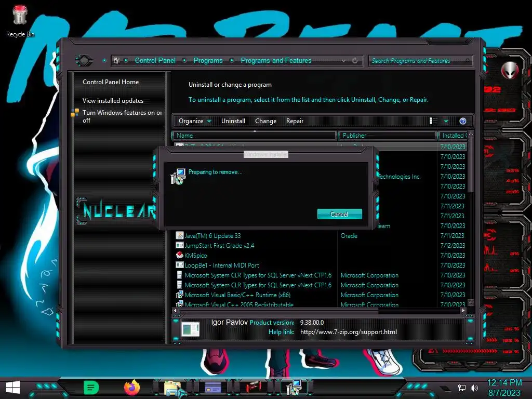Open the network tray icon
Viewport: 532px width, 399px height.
pyautogui.click(x=462, y=388)
